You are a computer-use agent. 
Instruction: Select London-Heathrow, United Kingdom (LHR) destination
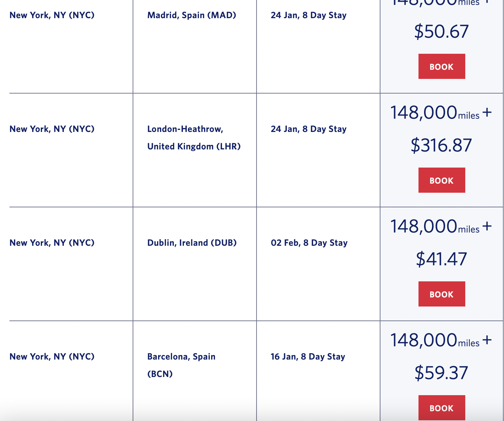[x=194, y=138]
